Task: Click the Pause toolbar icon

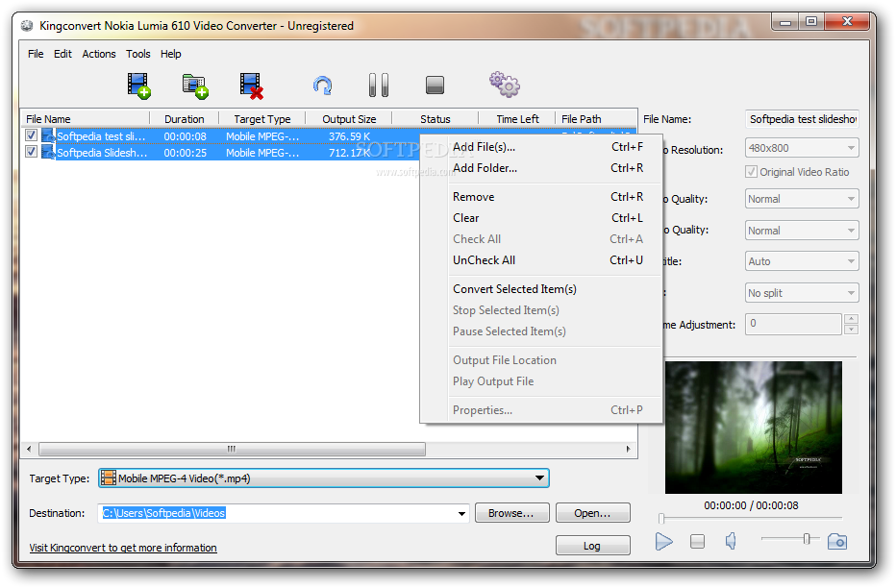Action: 378,86
